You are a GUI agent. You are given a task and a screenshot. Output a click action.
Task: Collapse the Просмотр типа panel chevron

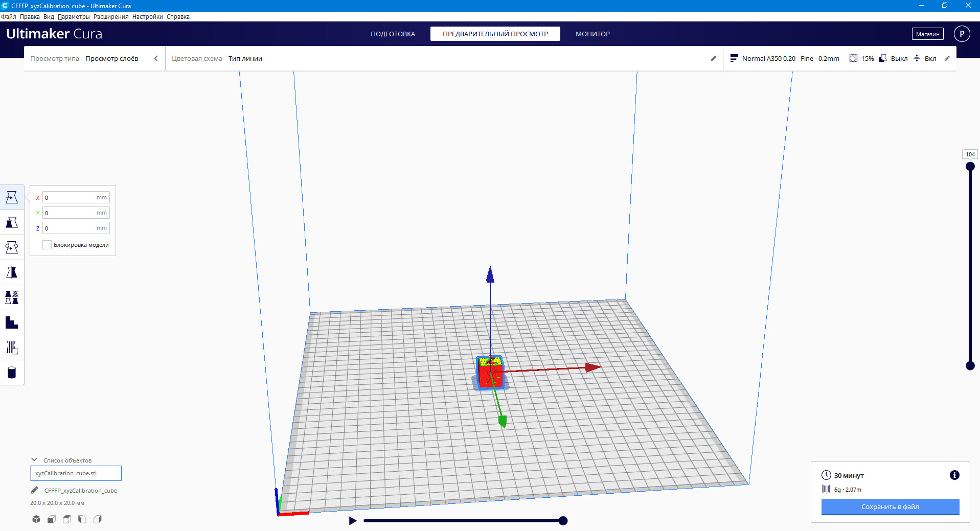[x=156, y=58]
